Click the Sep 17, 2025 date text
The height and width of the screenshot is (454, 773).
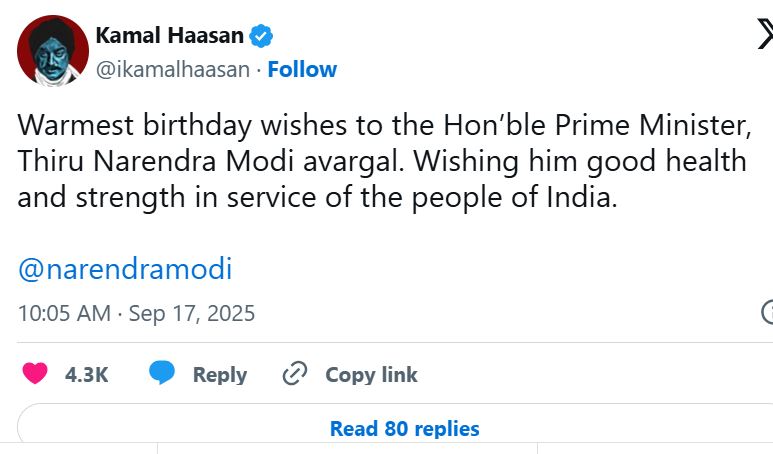pos(192,313)
